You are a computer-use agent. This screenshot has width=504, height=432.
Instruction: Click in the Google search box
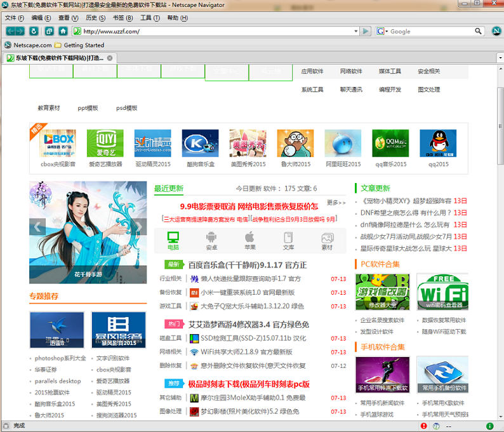(x=432, y=31)
